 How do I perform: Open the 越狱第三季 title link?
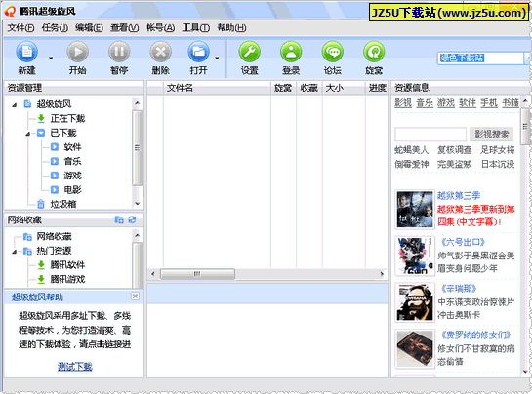459,196
